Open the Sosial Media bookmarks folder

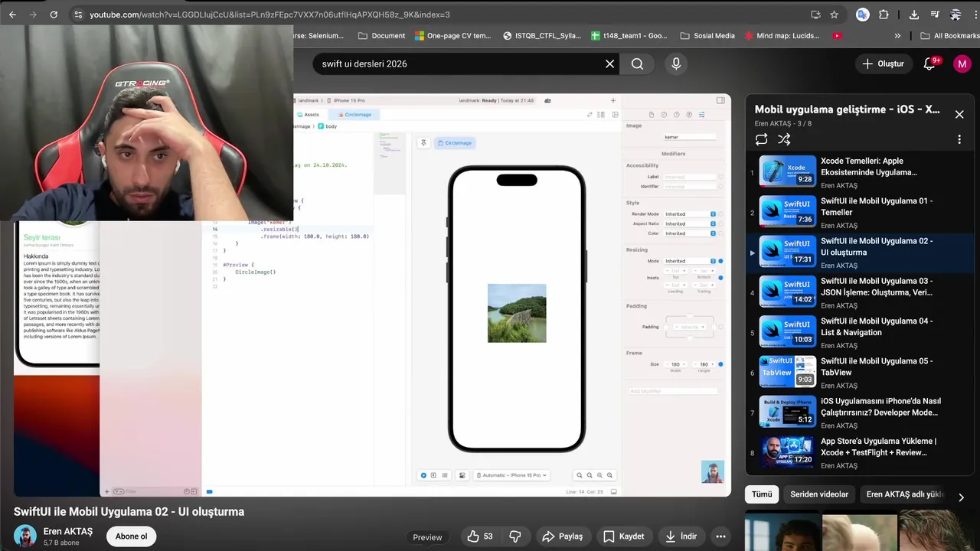click(x=707, y=35)
